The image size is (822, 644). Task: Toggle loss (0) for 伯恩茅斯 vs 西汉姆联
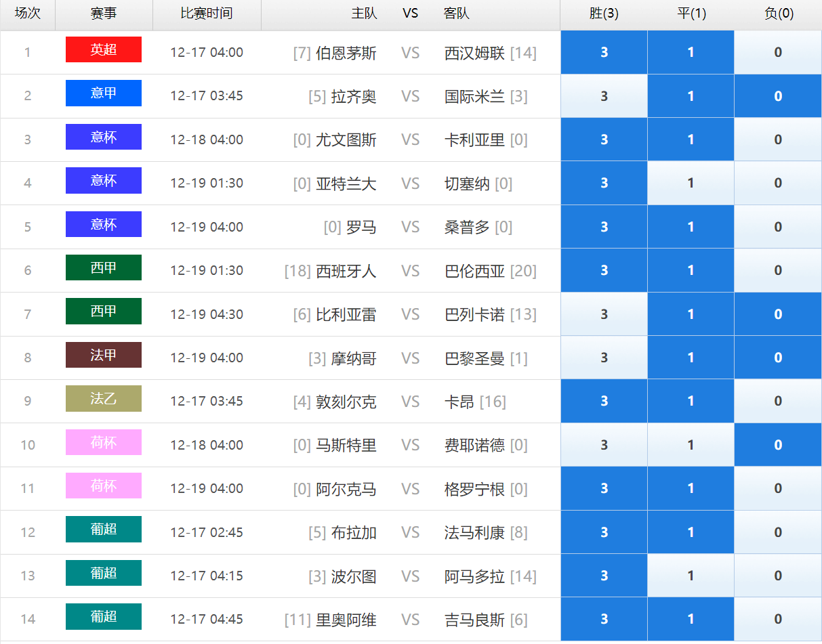[x=778, y=52]
